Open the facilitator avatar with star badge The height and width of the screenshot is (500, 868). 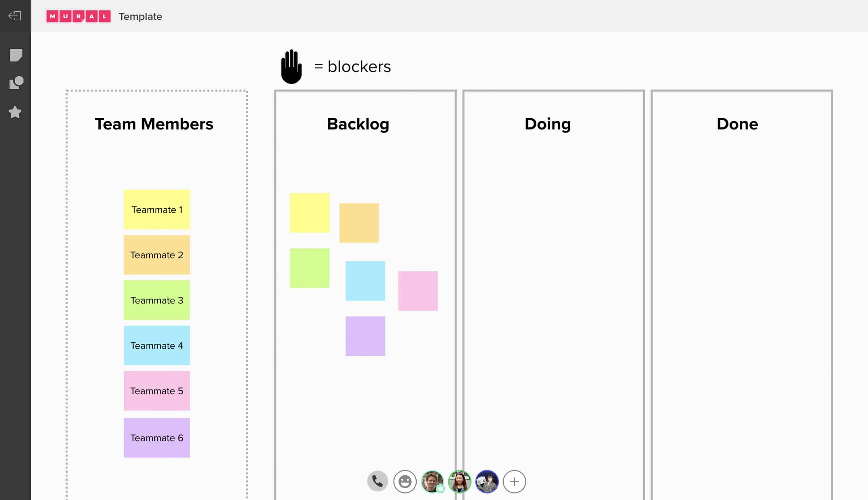pos(432,481)
